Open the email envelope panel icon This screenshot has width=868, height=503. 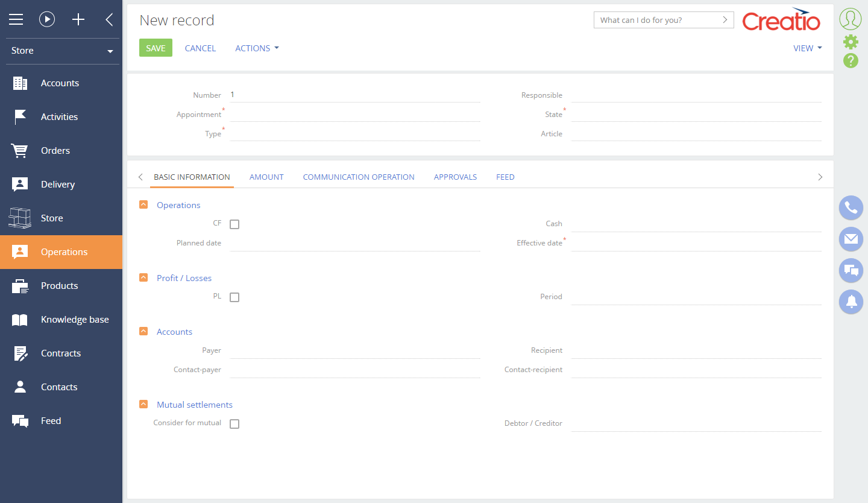click(x=851, y=239)
